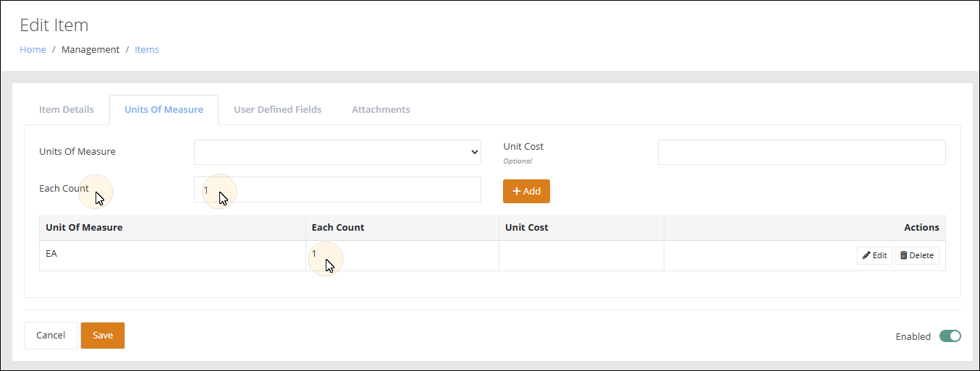Click the Save button
This screenshot has width=980, height=371.
click(103, 336)
